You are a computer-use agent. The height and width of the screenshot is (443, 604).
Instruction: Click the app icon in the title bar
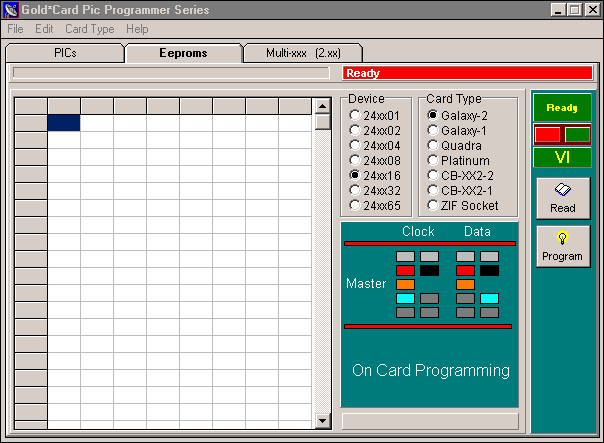pos(10,10)
